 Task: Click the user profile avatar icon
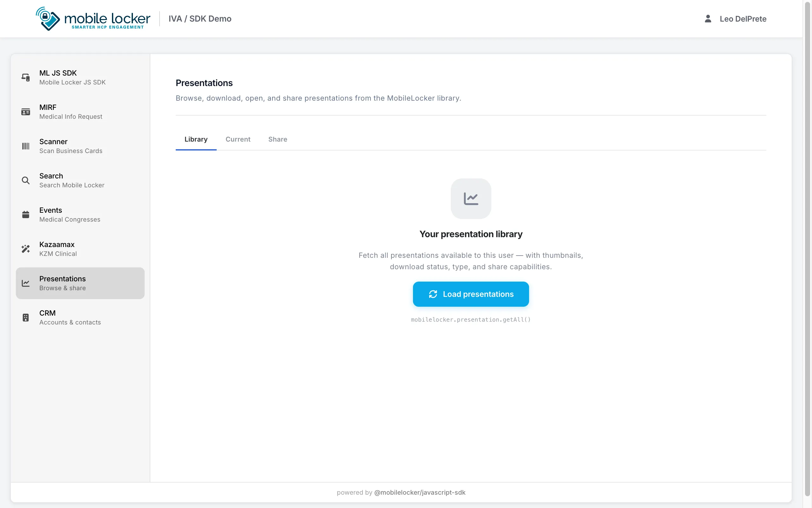708,19
